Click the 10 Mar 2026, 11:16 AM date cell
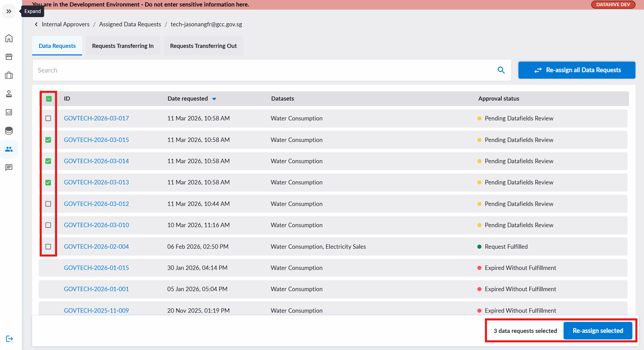 tap(198, 225)
